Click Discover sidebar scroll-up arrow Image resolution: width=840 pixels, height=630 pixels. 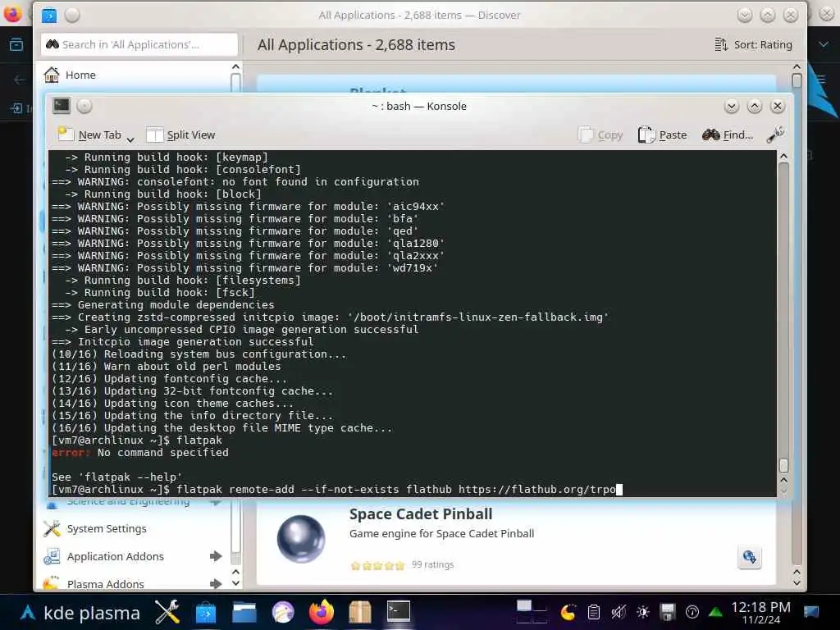(235, 67)
